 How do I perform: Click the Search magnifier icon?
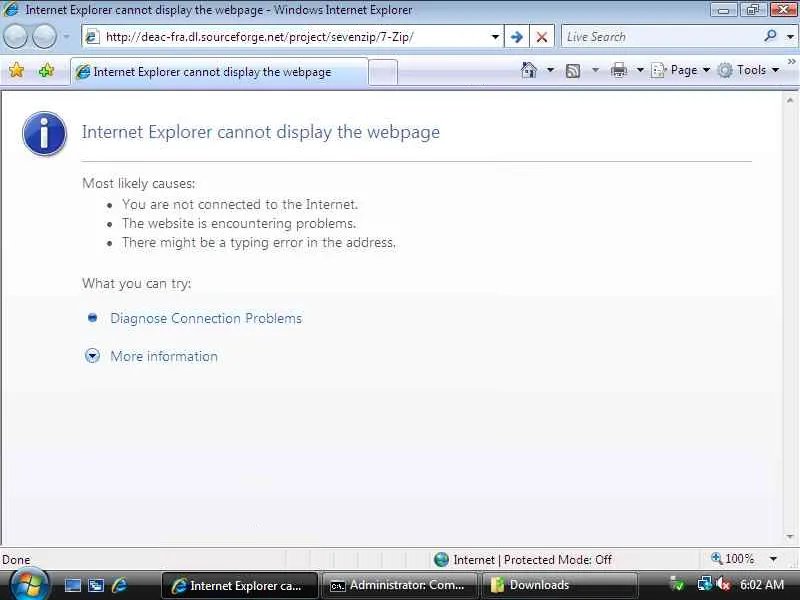pyautogui.click(x=770, y=36)
